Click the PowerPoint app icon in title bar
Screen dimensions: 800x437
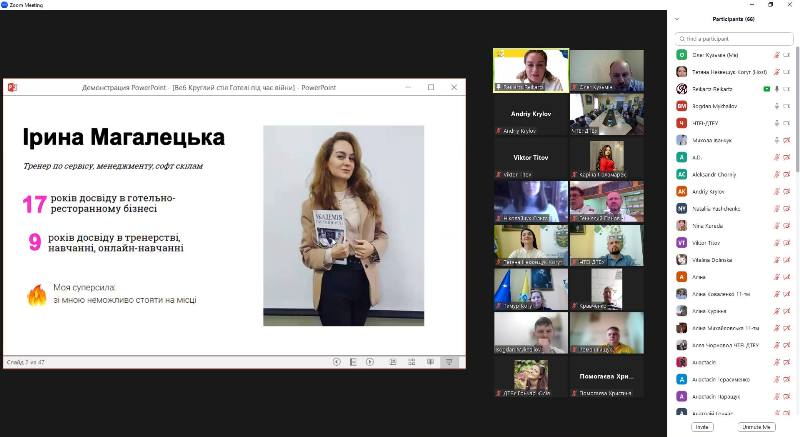pos(12,87)
